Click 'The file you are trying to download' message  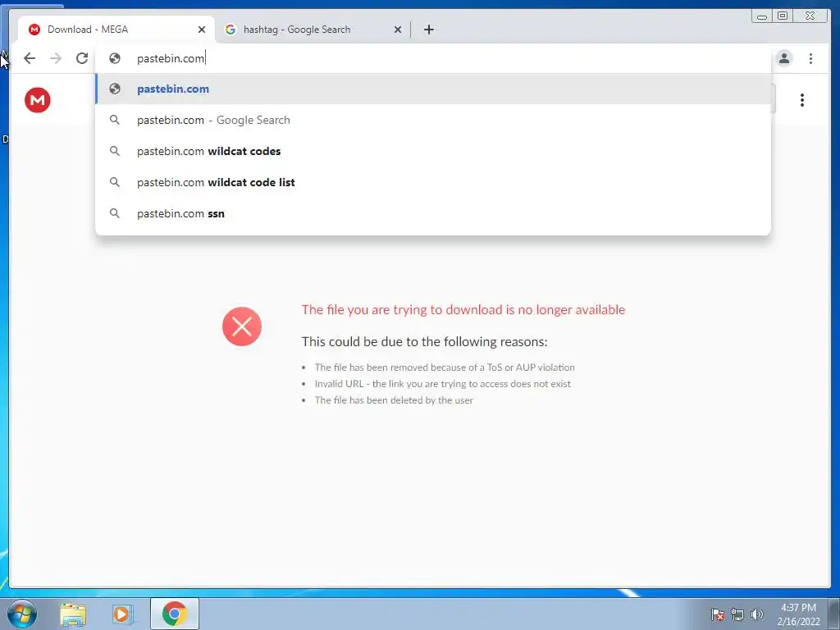[x=463, y=309]
